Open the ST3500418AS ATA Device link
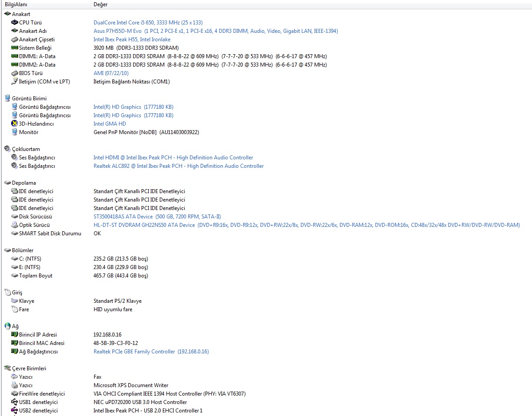 click(123, 217)
